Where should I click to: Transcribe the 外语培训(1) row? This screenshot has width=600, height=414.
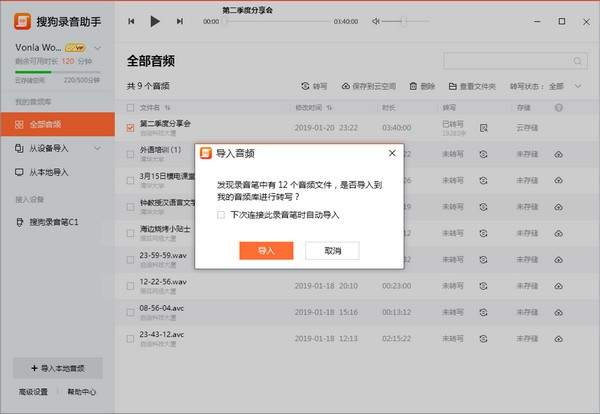pyautogui.click(x=483, y=154)
